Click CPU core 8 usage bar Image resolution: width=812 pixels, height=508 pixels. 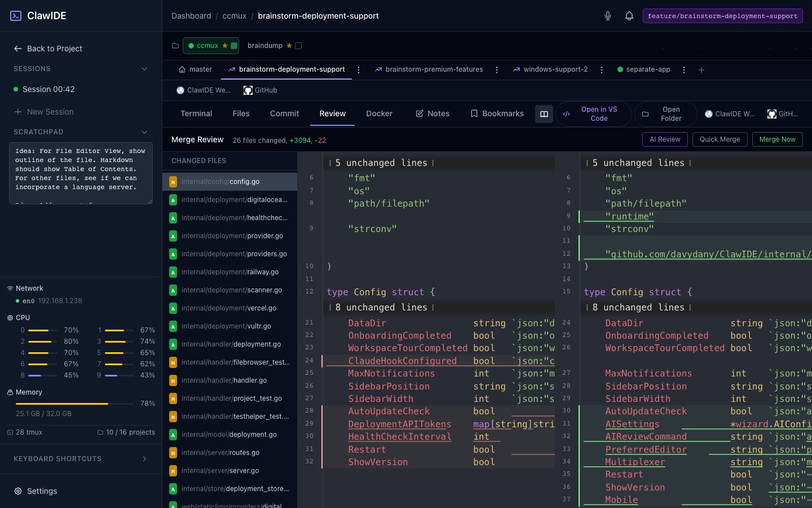(x=43, y=375)
